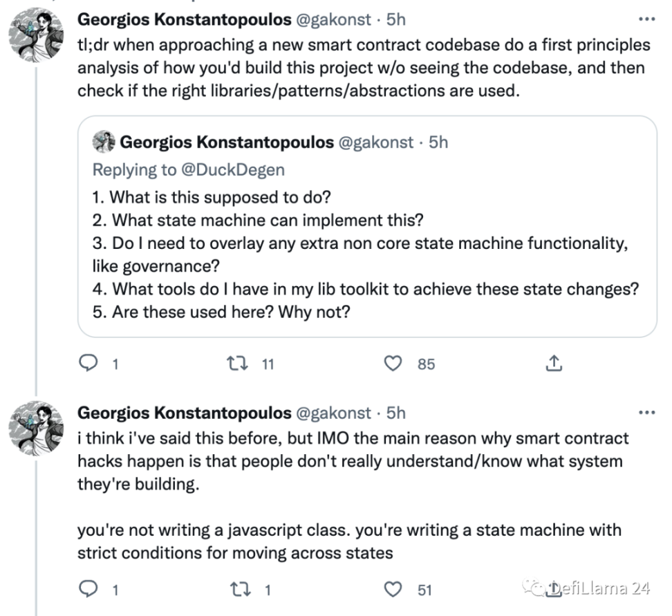Click the 5h timestamp on first tweet
This screenshot has width=672, height=616.
click(396, 19)
